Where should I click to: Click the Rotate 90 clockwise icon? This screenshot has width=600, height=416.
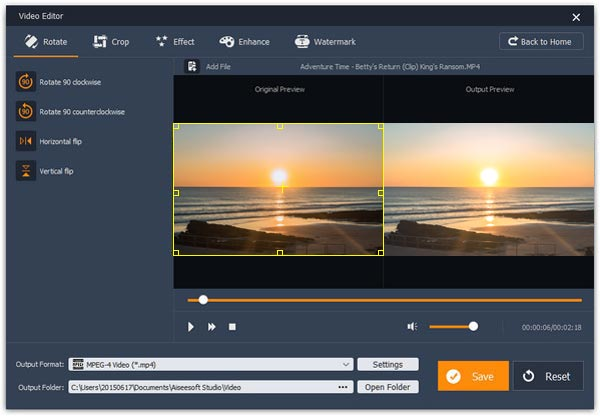click(x=25, y=82)
